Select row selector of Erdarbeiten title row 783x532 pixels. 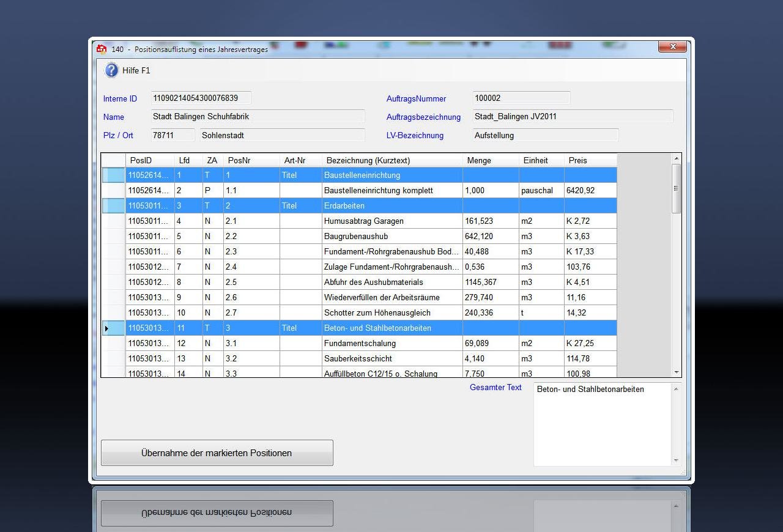113,206
